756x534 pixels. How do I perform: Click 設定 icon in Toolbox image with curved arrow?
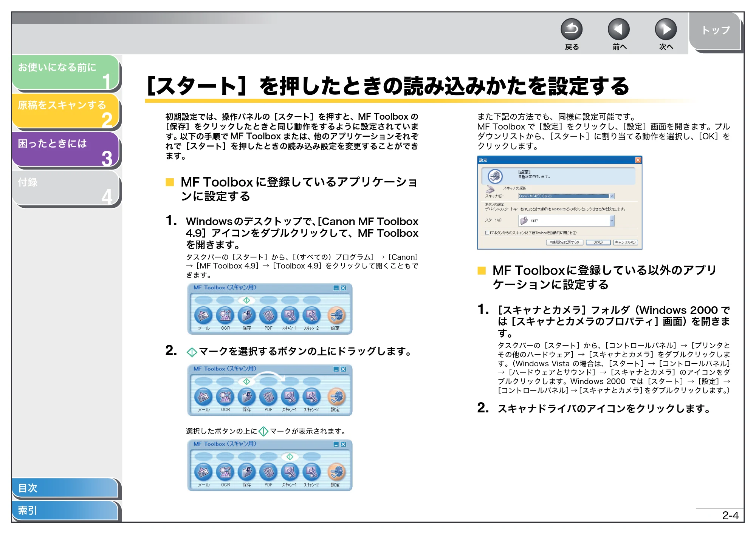tap(336, 397)
